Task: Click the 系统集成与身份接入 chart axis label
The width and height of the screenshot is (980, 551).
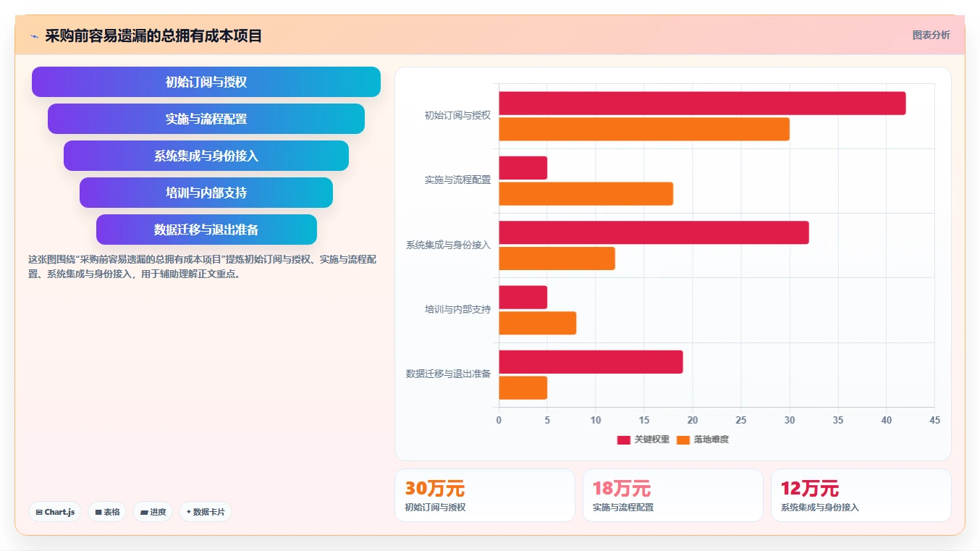Action: (x=448, y=245)
